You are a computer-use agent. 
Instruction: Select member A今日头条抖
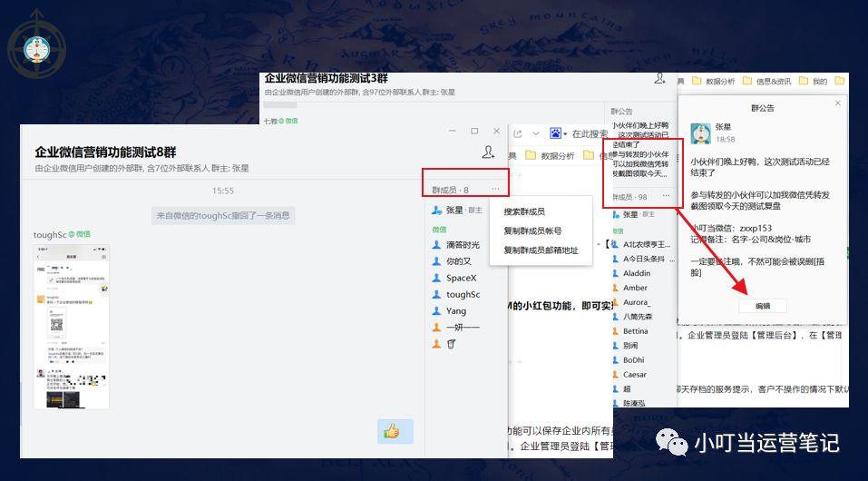tap(642, 259)
